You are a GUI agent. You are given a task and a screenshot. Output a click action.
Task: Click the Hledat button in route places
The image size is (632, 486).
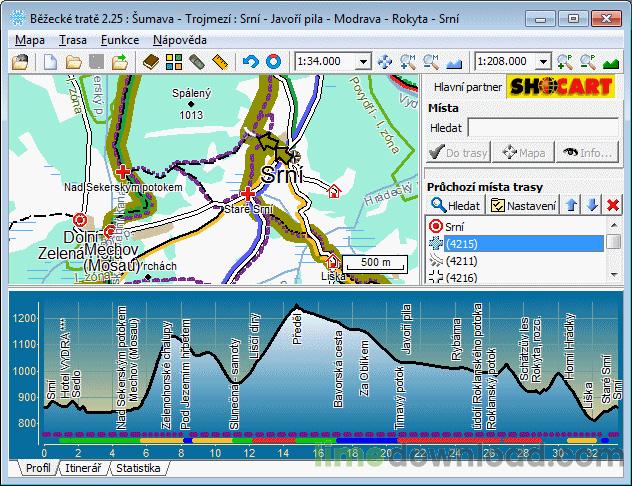tap(455, 205)
